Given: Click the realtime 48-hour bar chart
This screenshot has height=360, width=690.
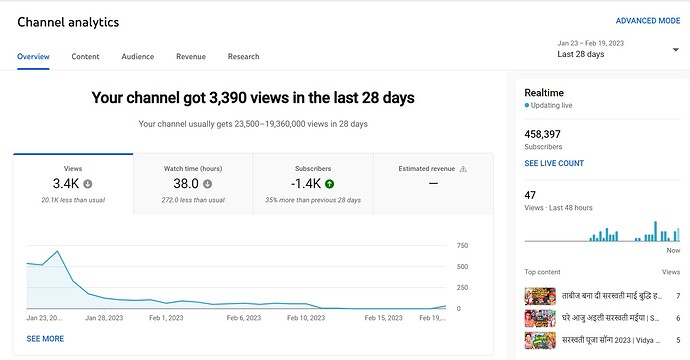Looking at the screenshot, I should pyautogui.click(x=602, y=231).
